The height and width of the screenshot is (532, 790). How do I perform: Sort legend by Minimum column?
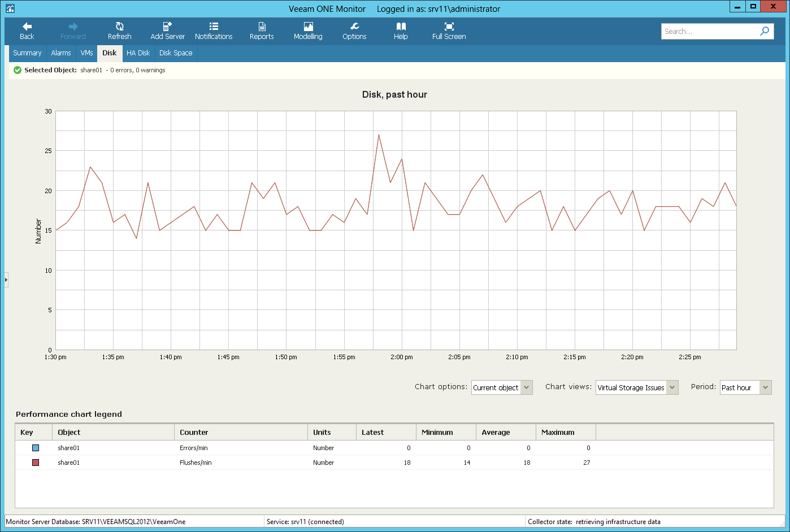[446, 432]
